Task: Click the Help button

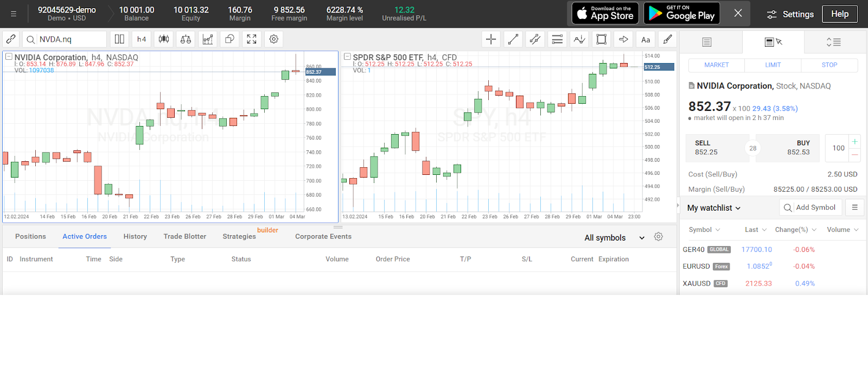Action: 840,14
